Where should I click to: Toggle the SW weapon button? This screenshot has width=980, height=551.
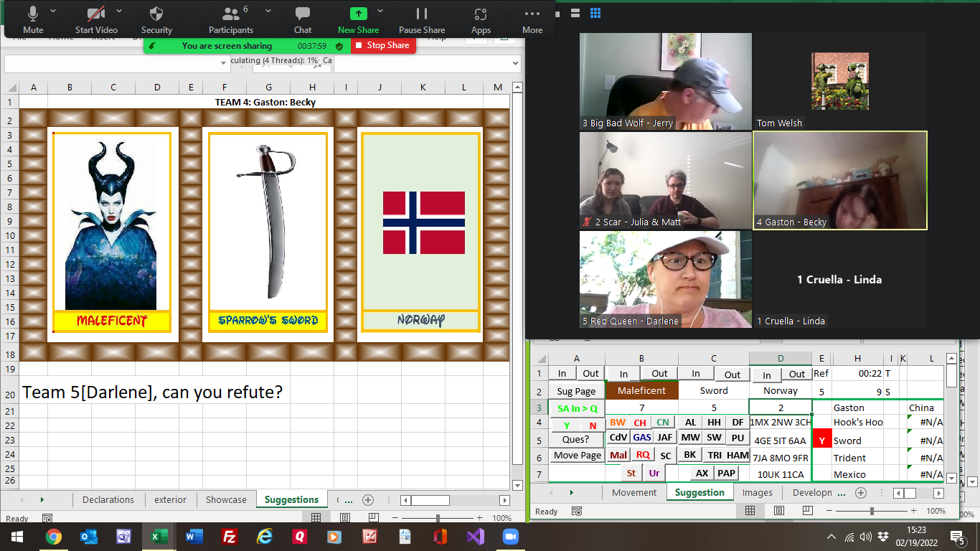coord(714,437)
